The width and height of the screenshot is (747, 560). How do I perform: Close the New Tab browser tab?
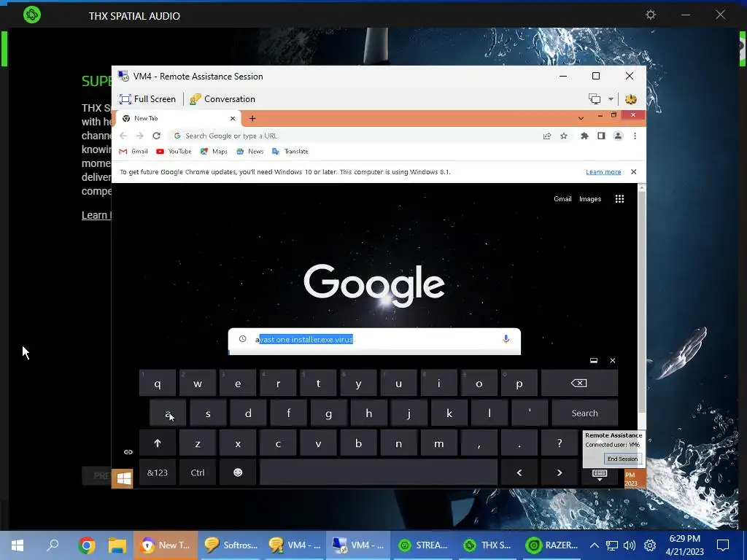[x=233, y=119]
